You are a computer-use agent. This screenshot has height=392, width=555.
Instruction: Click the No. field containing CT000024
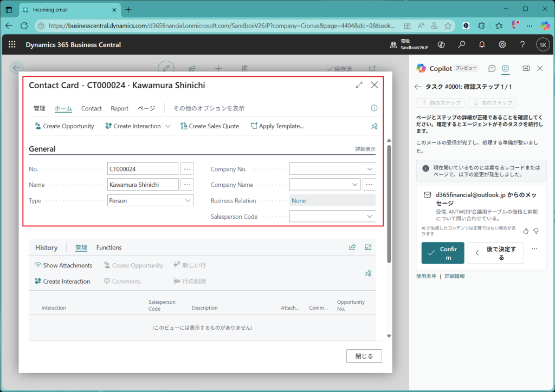tap(143, 169)
